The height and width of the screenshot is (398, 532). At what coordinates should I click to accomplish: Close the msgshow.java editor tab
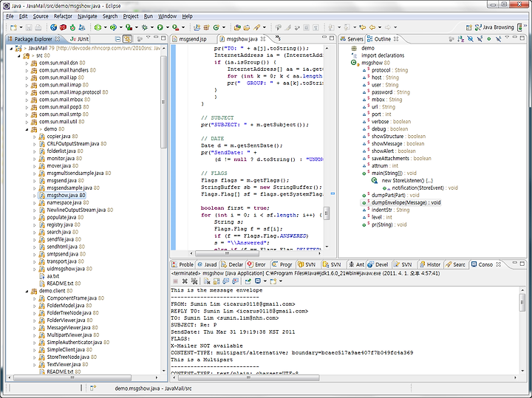coord(263,39)
